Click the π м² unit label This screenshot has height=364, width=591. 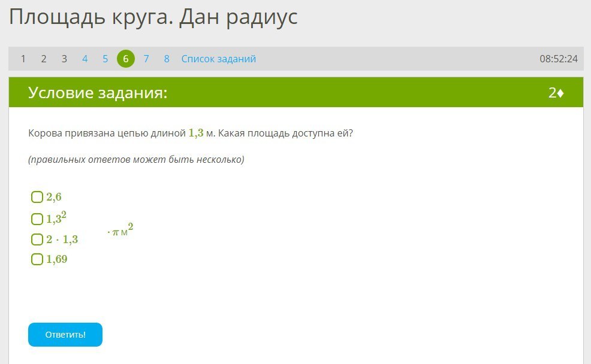tap(120, 230)
